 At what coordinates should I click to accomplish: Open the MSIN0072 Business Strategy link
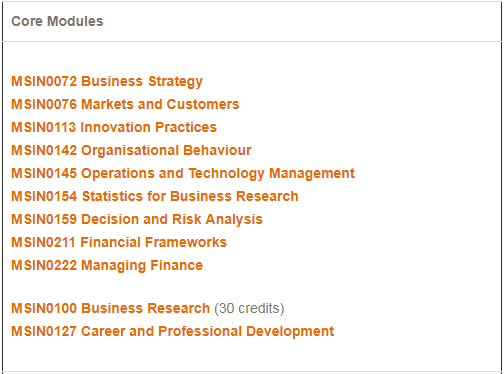(107, 82)
